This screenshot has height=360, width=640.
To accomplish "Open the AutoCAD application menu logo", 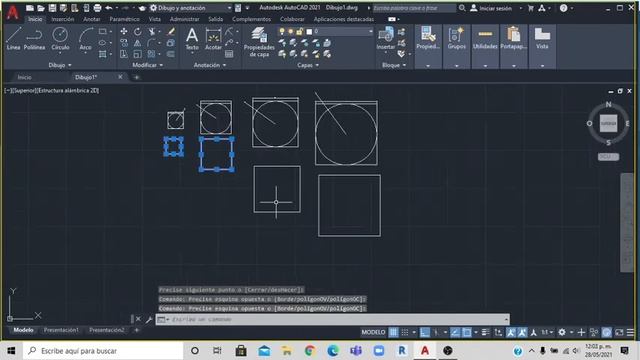I will click(13, 12).
